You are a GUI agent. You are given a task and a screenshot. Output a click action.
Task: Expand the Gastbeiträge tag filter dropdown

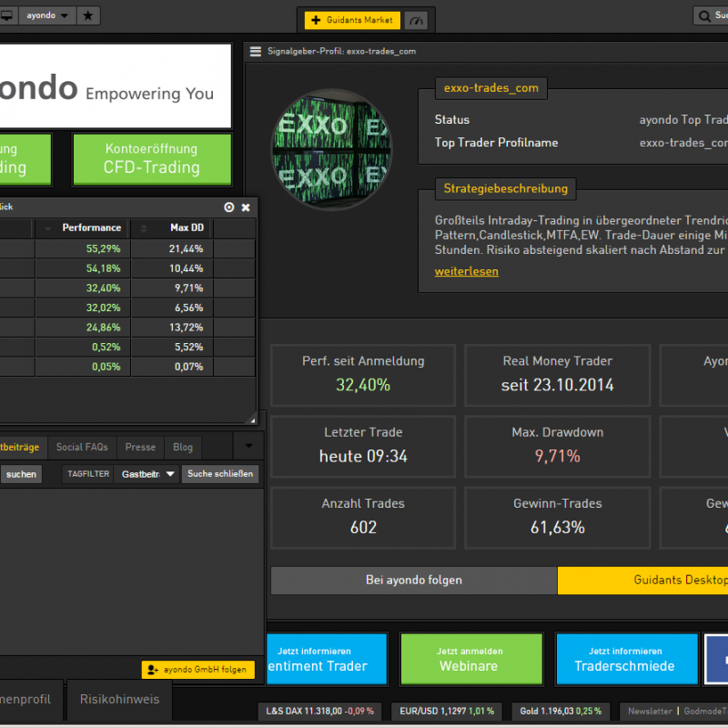pos(147,474)
